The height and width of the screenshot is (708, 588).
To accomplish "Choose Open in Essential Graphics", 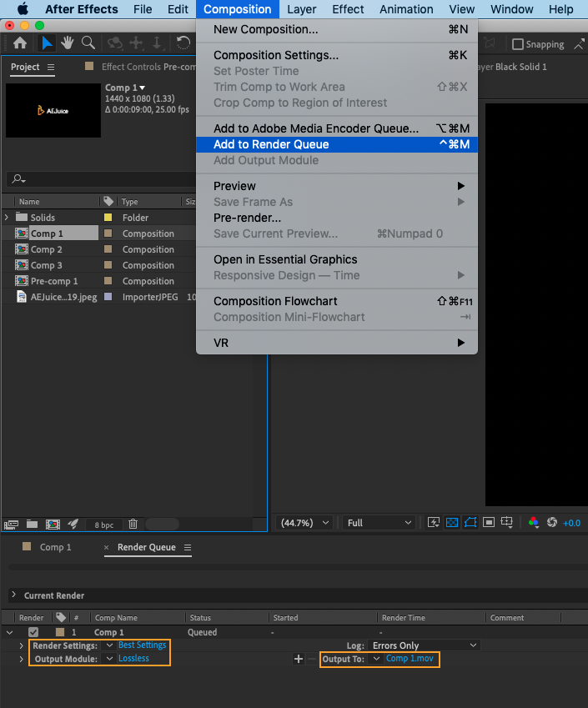I will point(337,259).
